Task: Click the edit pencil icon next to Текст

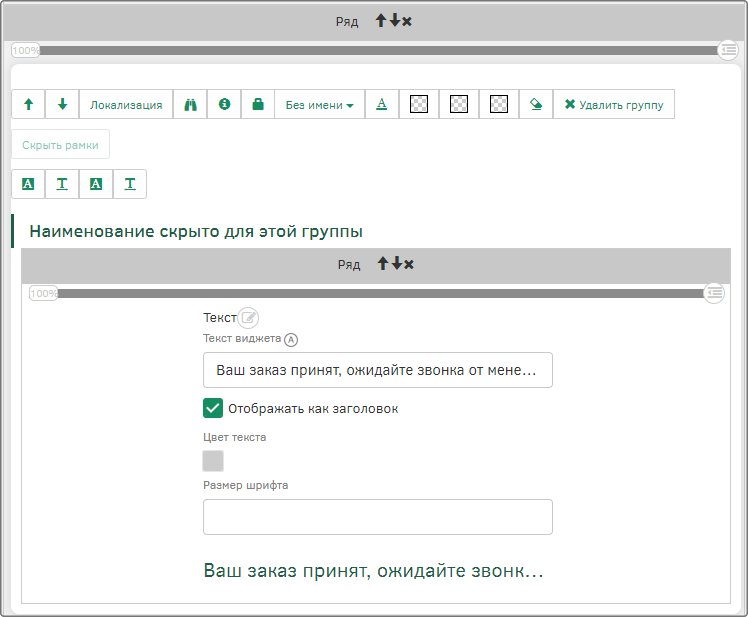Action: pos(248,318)
